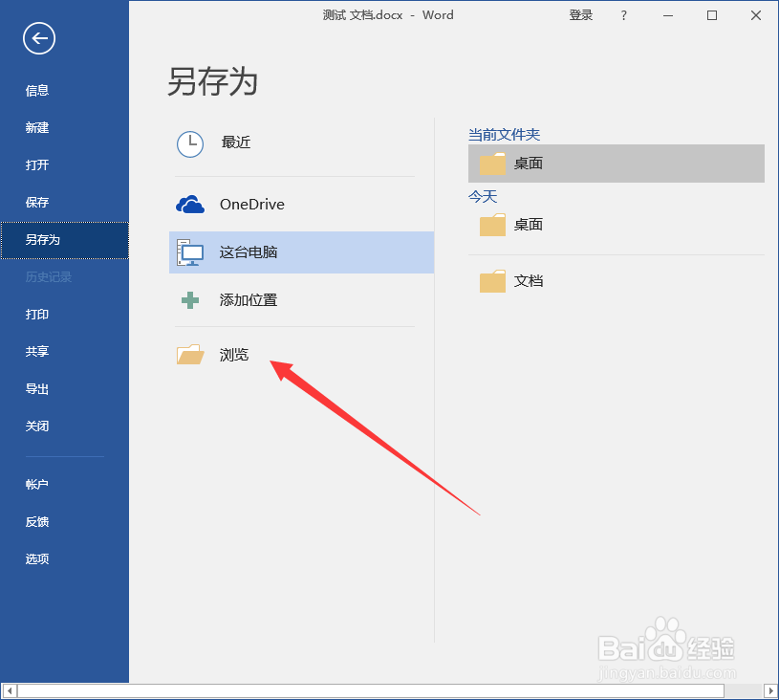
Task: Click the back arrow to exit Backstage
Action: (38, 38)
